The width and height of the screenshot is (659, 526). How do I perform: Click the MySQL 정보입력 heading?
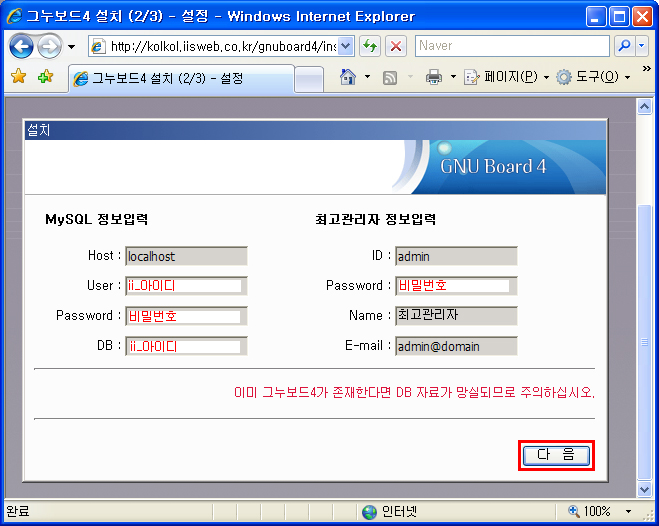97,219
